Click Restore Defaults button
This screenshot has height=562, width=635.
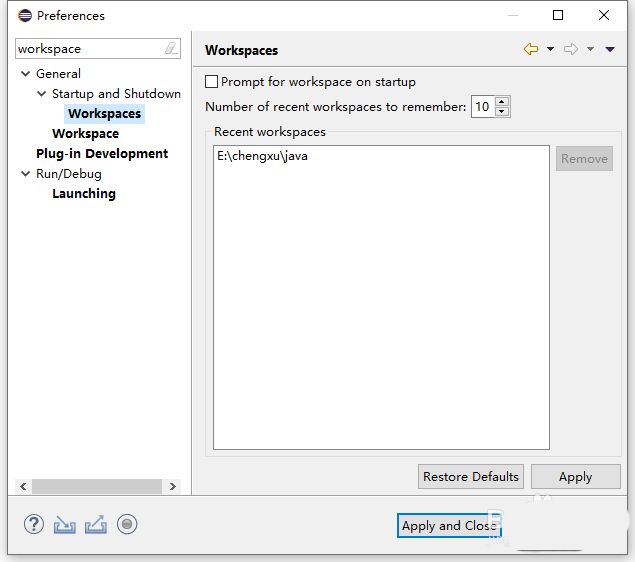(x=471, y=477)
